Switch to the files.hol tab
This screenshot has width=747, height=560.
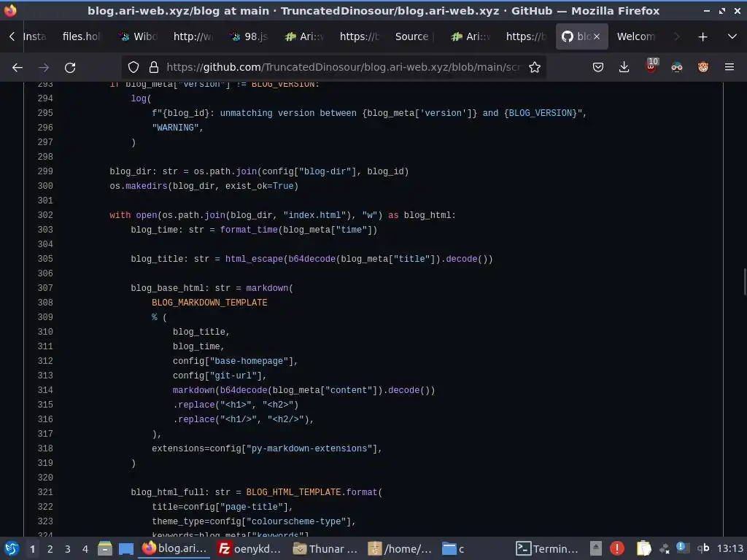tap(81, 36)
